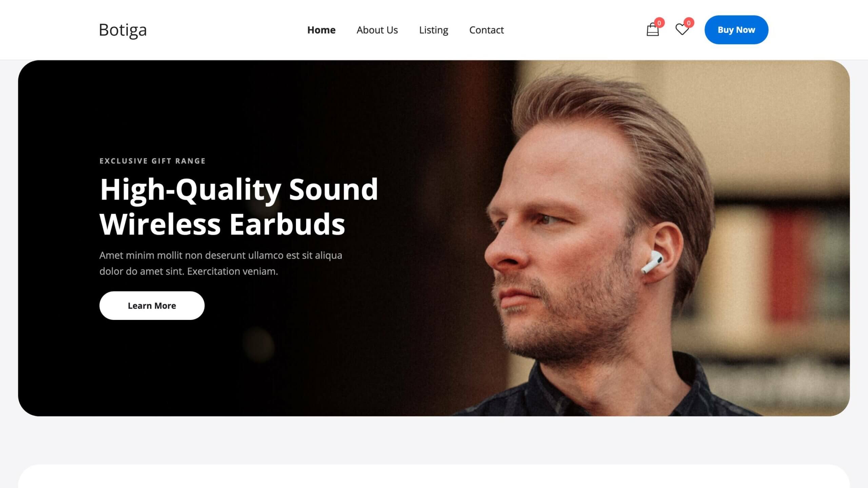Click the Botiga site logo
The image size is (868, 488).
click(123, 30)
